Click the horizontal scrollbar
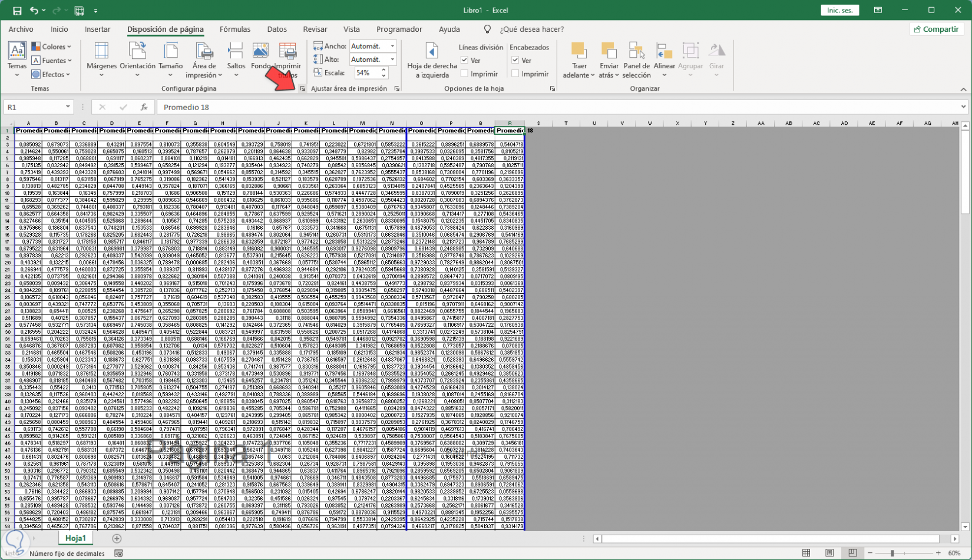This screenshot has height=560, width=972. click(x=771, y=539)
